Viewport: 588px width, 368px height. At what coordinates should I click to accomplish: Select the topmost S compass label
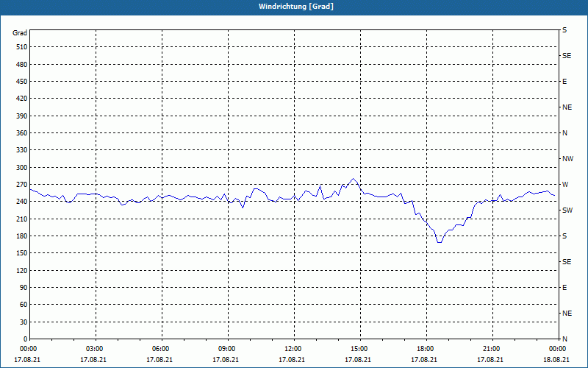coord(564,30)
